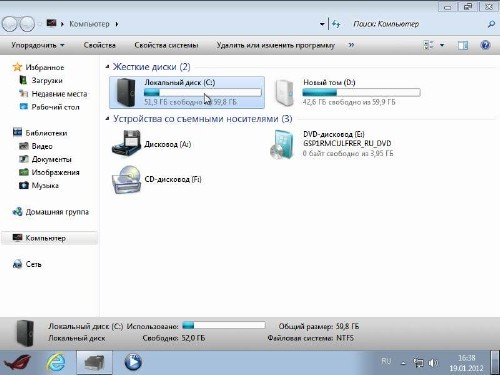Click Свойства in the toolbar
500x375 pixels.
99,45
